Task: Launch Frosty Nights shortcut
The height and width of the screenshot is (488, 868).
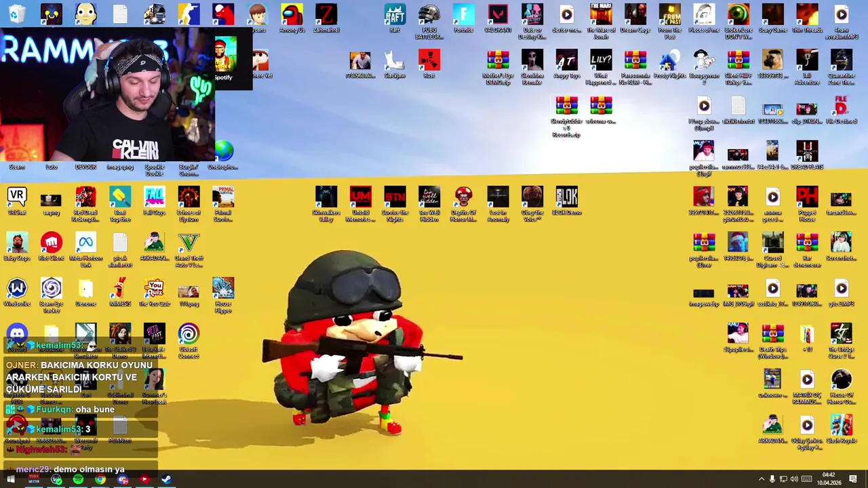Action: pos(669,64)
